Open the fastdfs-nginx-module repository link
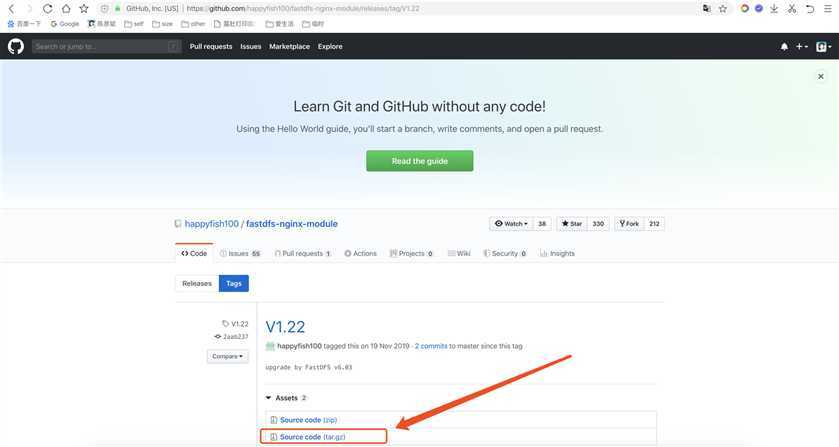839x447 pixels. [292, 224]
